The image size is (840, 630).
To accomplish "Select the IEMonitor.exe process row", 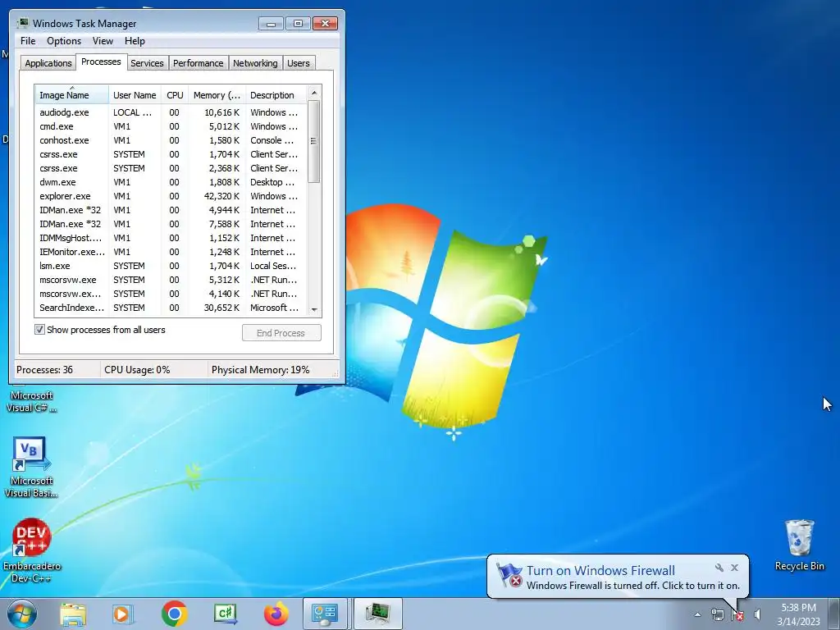I will point(171,252).
